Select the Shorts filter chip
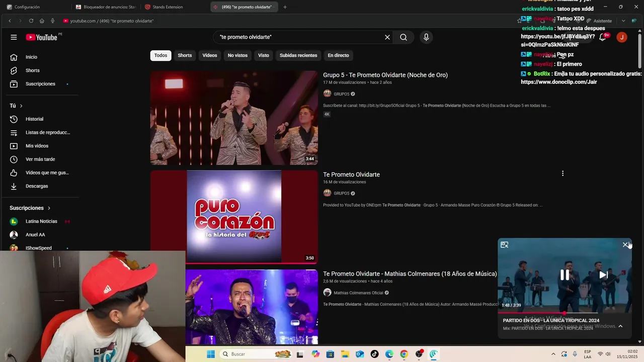This screenshot has width=644, height=362. click(x=185, y=55)
